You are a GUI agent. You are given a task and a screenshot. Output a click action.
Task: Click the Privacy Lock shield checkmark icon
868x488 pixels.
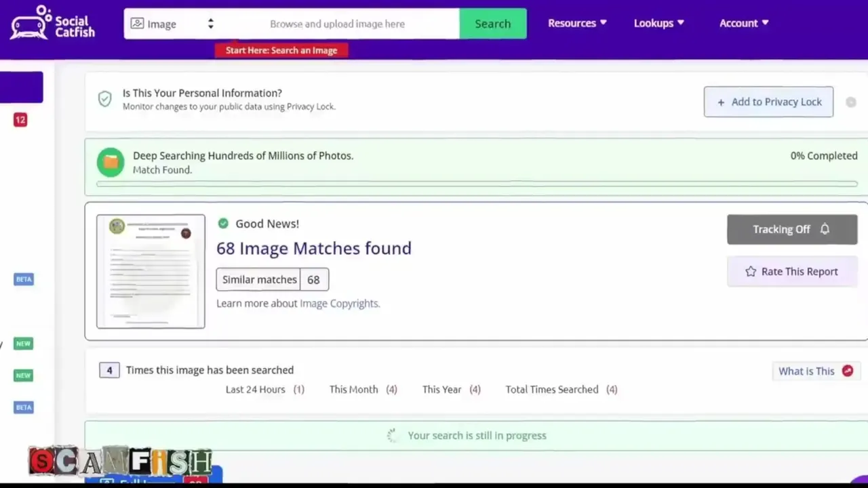pyautogui.click(x=104, y=100)
